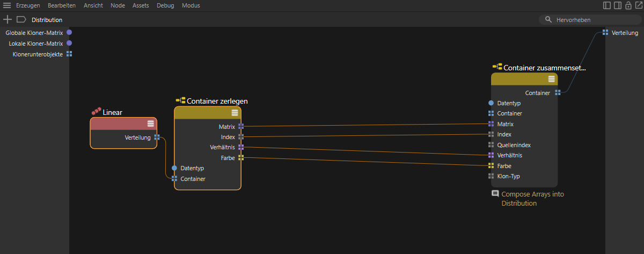The height and width of the screenshot is (254, 644).
Task: Click the tag-shaped breadcrumb icon beside Distribution
Action: (x=21, y=19)
